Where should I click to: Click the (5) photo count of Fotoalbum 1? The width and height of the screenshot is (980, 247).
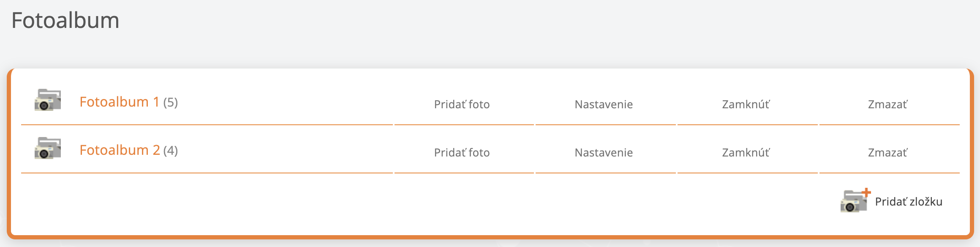click(171, 102)
